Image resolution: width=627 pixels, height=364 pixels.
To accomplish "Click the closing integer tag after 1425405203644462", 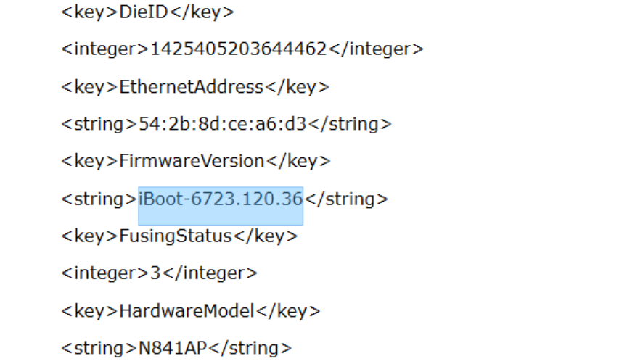I will coord(375,49).
